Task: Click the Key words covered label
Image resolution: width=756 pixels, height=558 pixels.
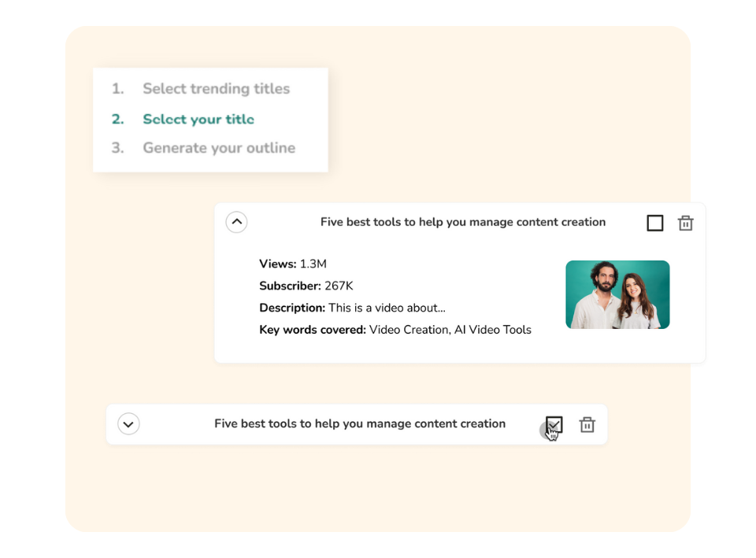Action: [313, 330]
